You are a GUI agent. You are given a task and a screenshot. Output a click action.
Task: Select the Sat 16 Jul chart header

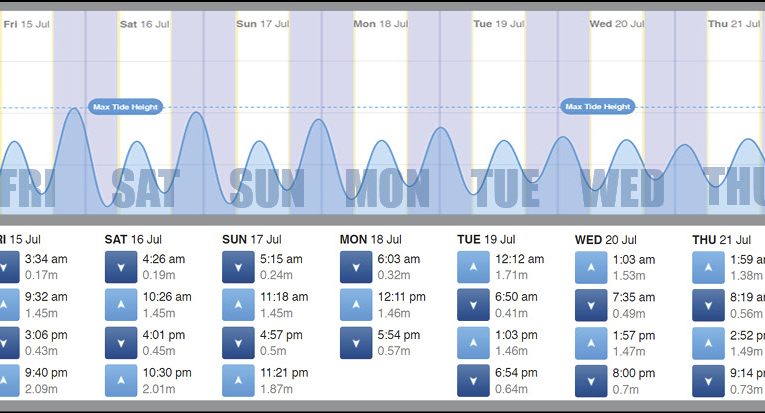tap(143, 23)
